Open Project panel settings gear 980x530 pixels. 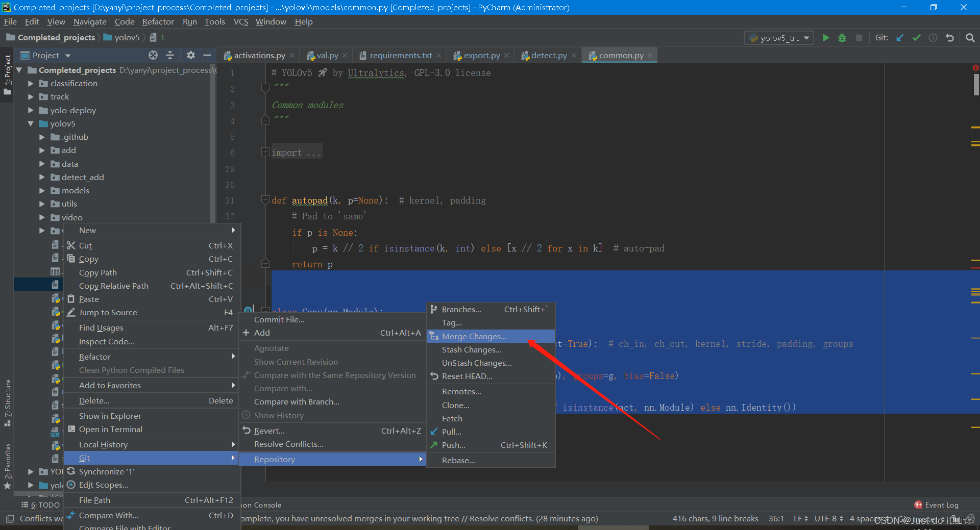(x=191, y=55)
